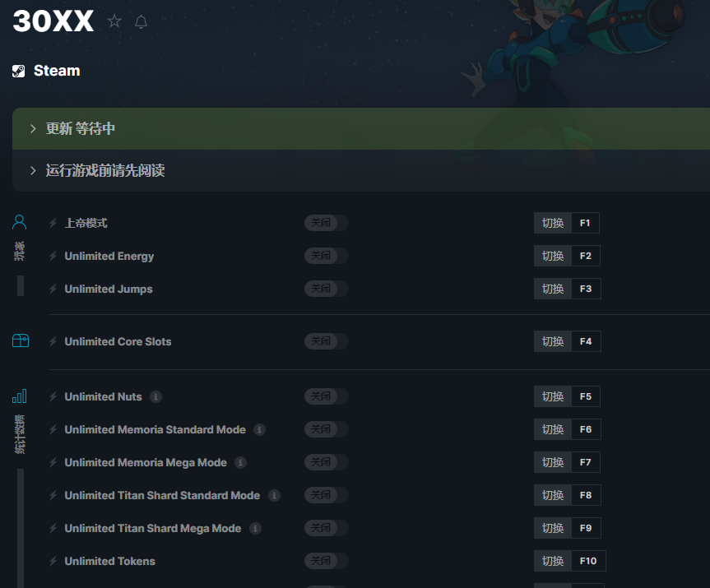Click 切换 button for F2 hotkey
Screen dimensions: 710x588
553,256
